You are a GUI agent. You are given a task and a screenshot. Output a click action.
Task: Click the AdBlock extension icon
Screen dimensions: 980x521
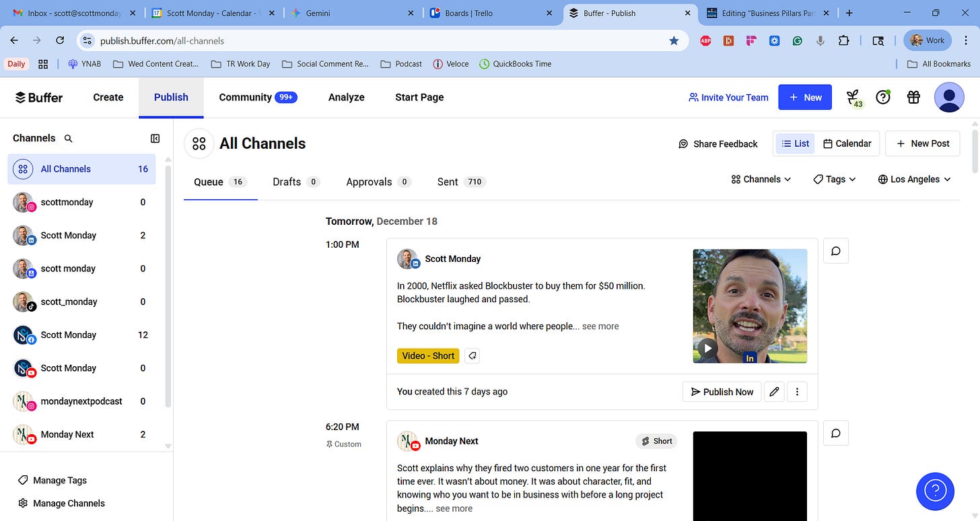(x=705, y=41)
